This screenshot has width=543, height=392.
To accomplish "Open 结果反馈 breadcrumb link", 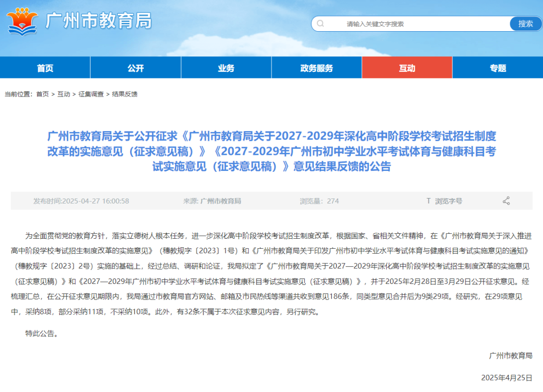I will [x=125, y=94].
